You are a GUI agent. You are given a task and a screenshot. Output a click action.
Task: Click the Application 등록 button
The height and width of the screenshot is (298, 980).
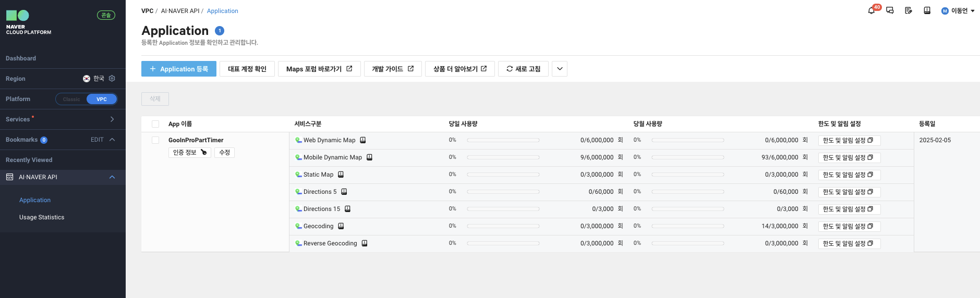[179, 69]
